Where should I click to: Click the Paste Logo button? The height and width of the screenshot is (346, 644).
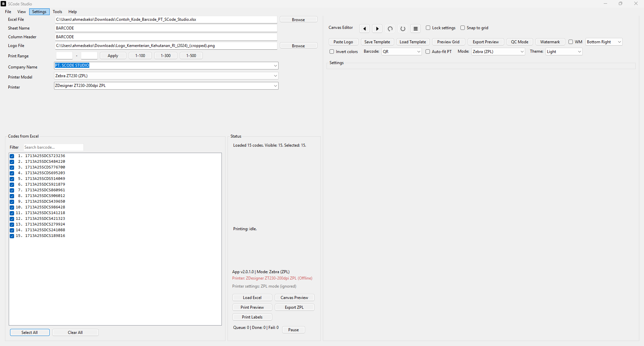click(343, 42)
